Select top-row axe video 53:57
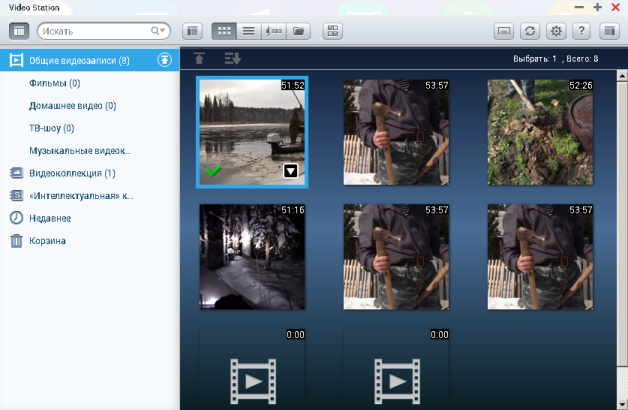The width and height of the screenshot is (628, 410). tap(396, 132)
